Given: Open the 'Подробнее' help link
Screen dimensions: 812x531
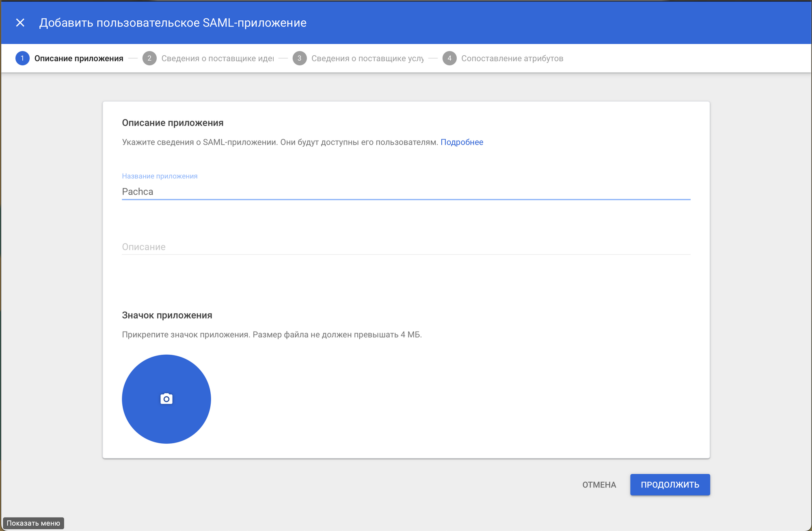Looking at the screenshot, I should tap(462, 142).
